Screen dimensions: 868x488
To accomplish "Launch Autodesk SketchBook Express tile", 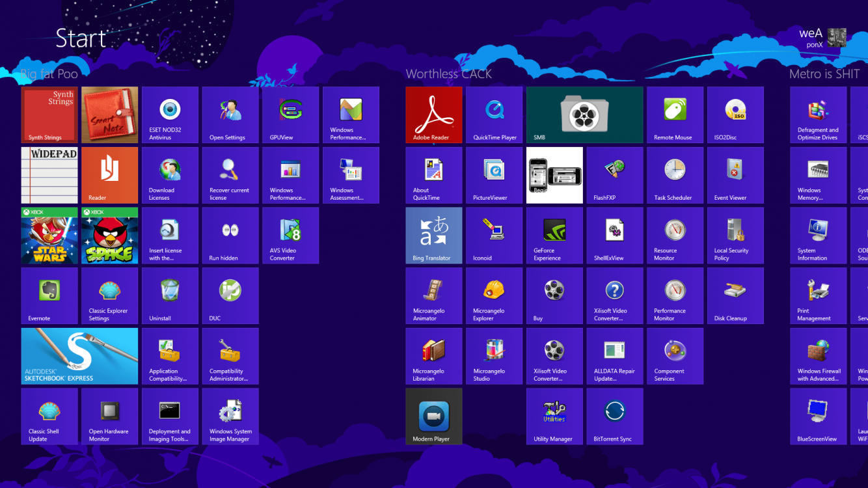I will pos(79,356).
